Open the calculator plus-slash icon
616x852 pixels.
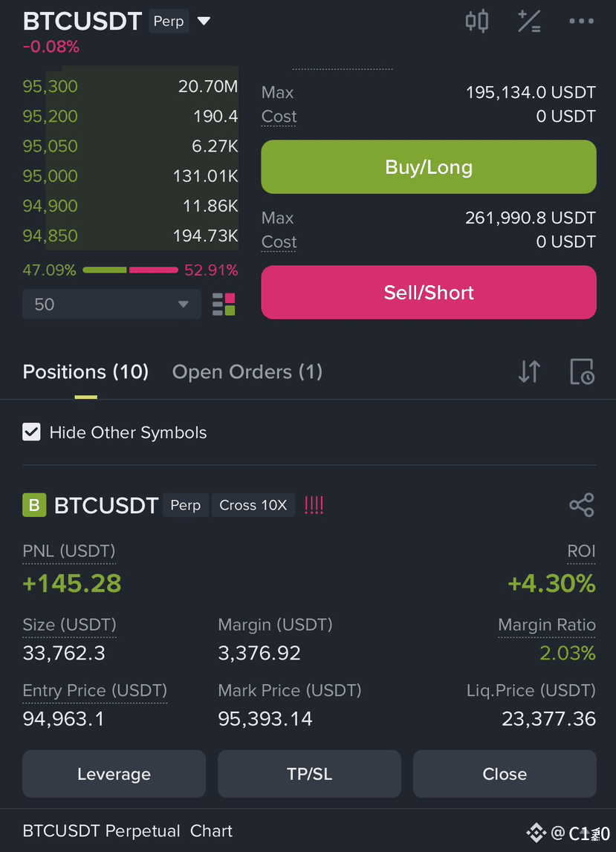coord(529,22)
